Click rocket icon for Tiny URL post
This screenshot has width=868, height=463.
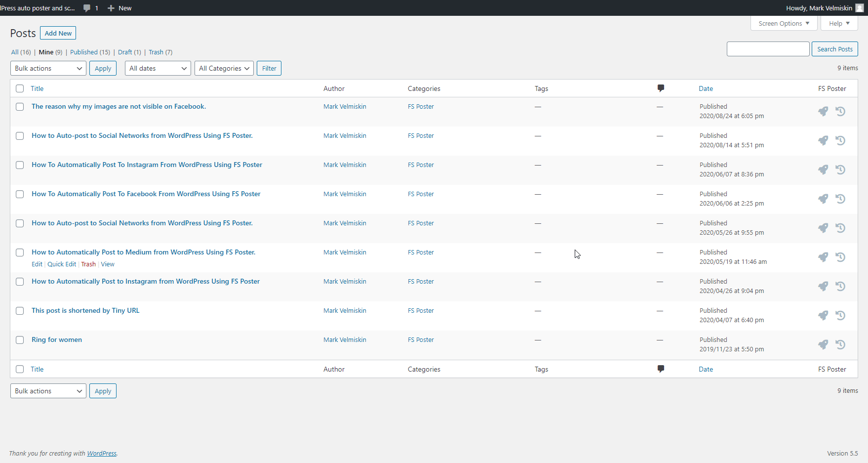[x=823, y=315]
